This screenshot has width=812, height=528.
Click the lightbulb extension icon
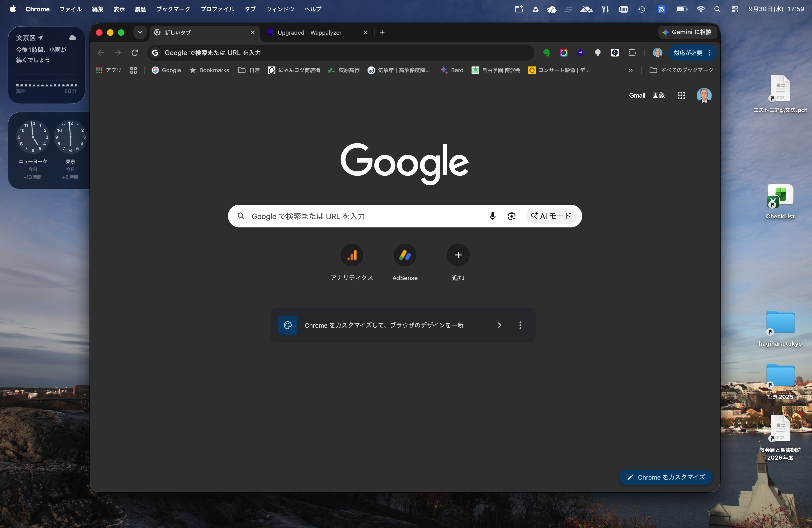598,52
